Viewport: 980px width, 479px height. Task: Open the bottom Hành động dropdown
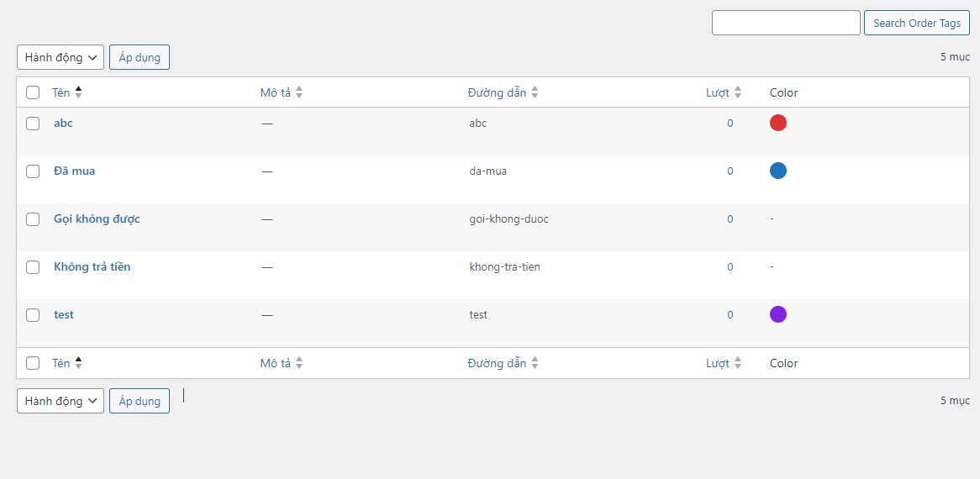(x=61, y=401)
